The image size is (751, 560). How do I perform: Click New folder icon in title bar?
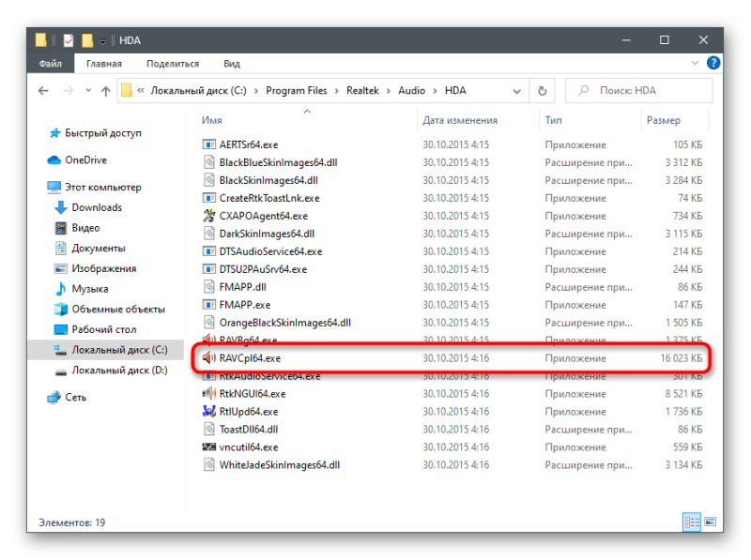point(87,40)
